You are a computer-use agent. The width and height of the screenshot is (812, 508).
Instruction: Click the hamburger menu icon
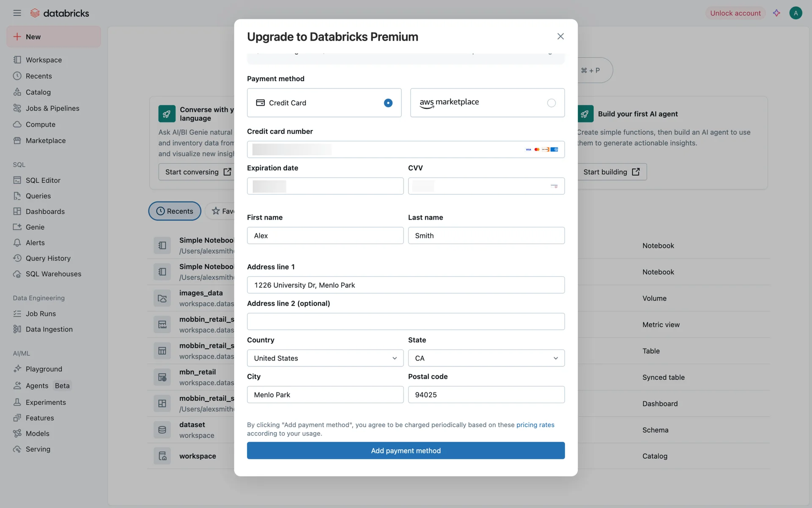tap(17, 13)
